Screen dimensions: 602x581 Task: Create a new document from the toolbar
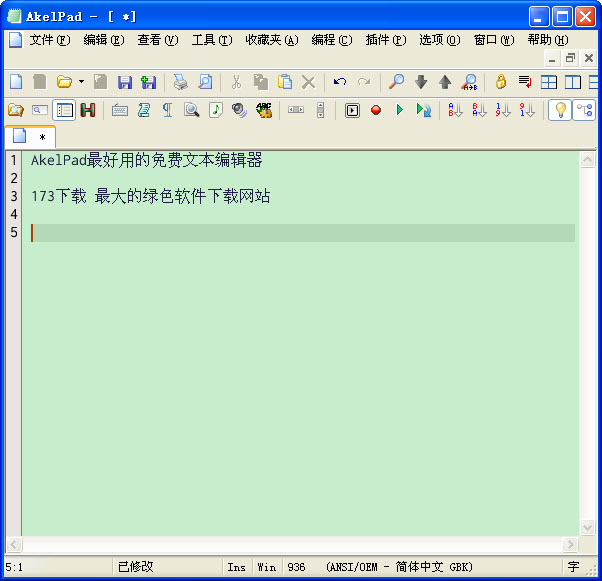(16, 82)
